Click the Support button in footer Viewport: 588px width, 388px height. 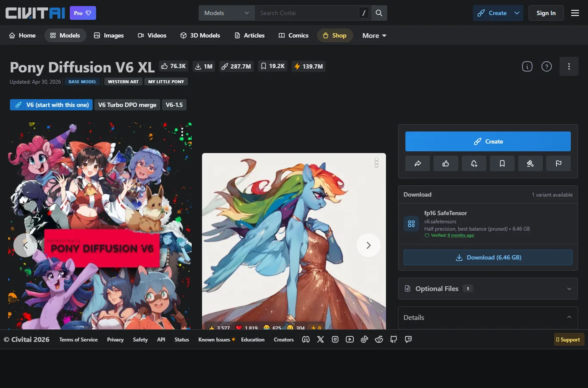click(569, 339)
